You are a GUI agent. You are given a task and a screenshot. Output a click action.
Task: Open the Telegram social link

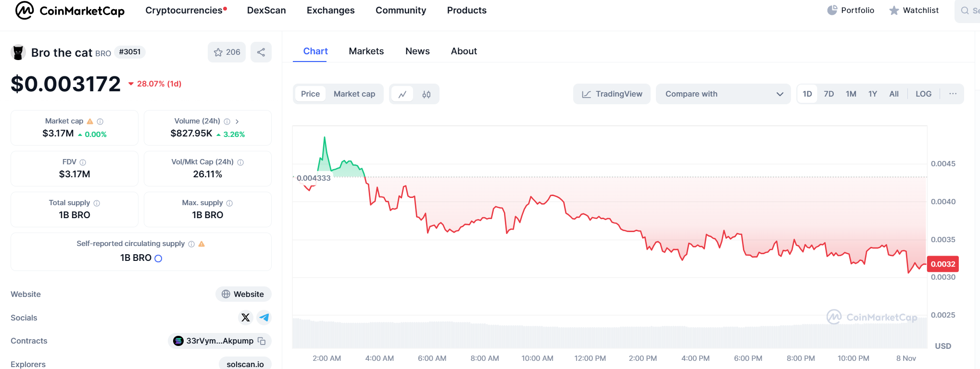click(x=264, y=318)
